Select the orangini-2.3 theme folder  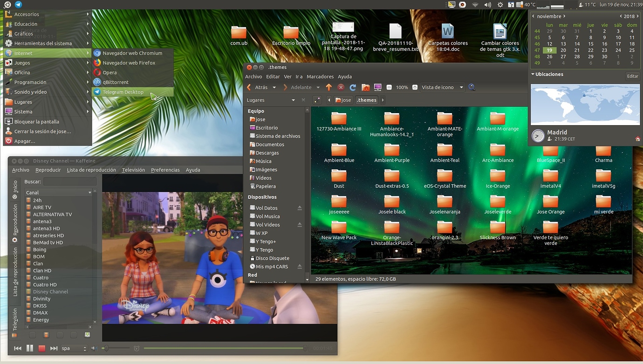[445, 230]
